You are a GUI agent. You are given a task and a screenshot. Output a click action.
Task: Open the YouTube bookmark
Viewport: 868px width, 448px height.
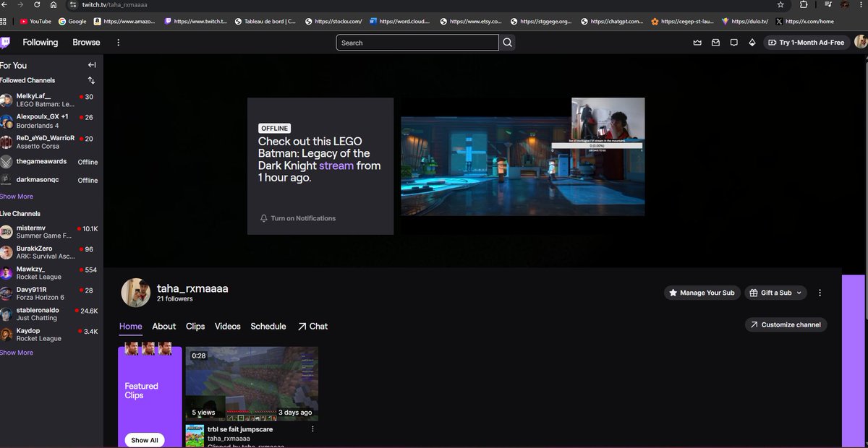(35, 22)
